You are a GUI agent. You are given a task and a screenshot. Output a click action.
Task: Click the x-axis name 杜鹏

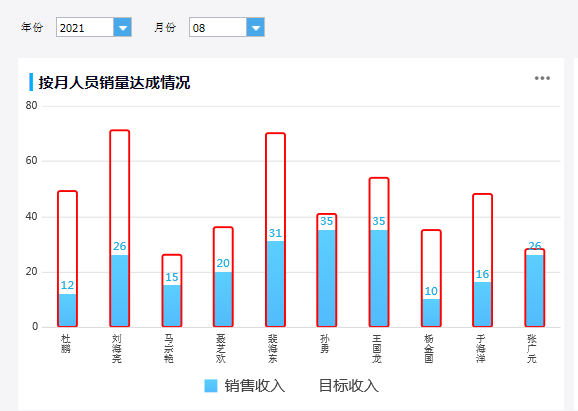pyautogui.click(x=66, y=344)
